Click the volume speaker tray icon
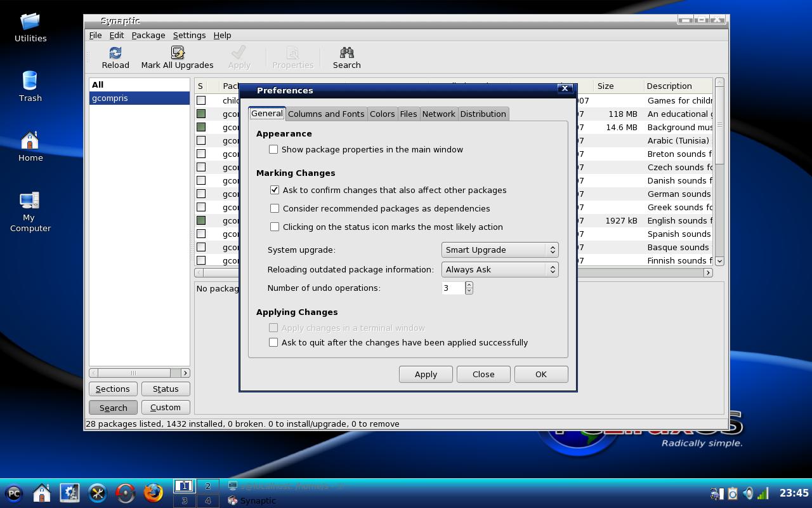812x508 pixels. pos(749,493)
